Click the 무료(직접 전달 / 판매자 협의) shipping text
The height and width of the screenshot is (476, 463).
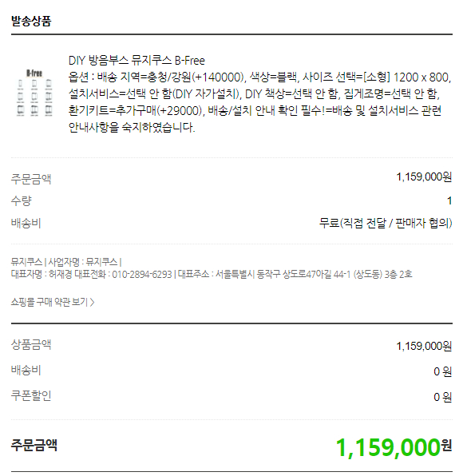(386, 223)
